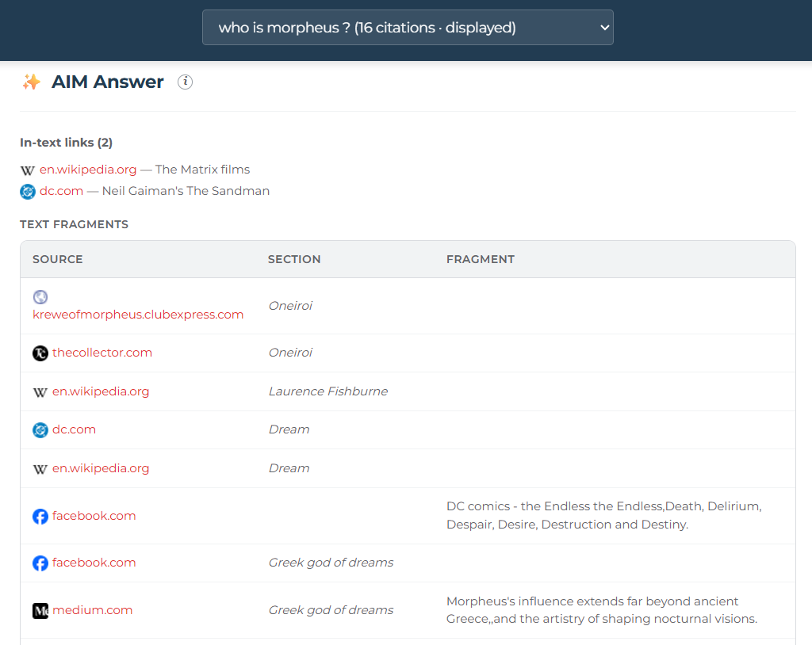Open dc.com link for Neil Gaiman's Sandman
The width and height of the screenshot is (812, 645).
(61, 191)
